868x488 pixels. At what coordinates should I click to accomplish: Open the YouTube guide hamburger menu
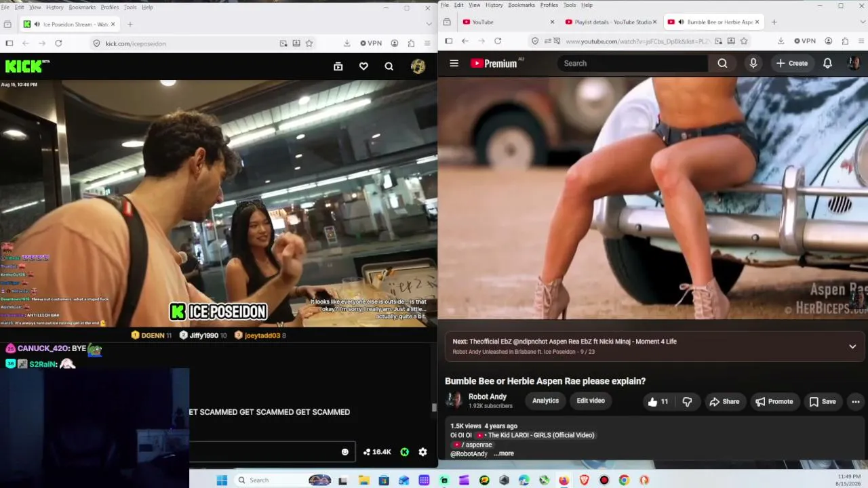pyautogui.click(x=454, y=63)
